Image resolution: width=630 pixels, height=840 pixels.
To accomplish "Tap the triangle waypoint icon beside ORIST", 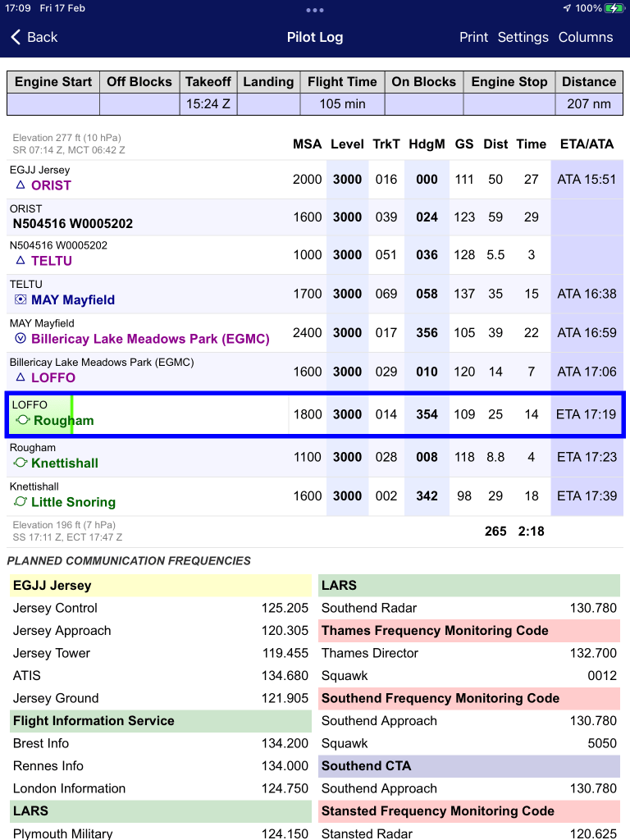I will click(x=21, y=185).
